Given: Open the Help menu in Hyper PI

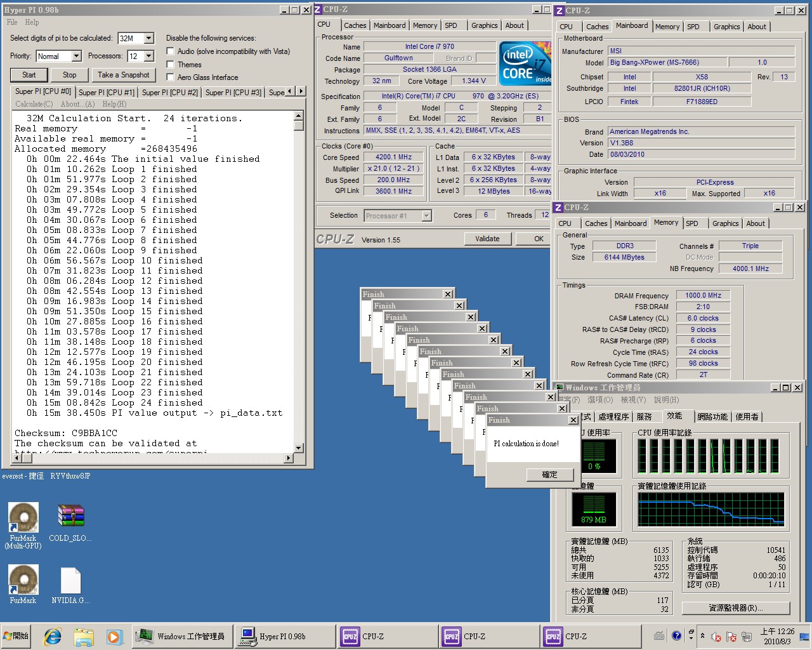Looking at the screenshot, I should [32, 22].
